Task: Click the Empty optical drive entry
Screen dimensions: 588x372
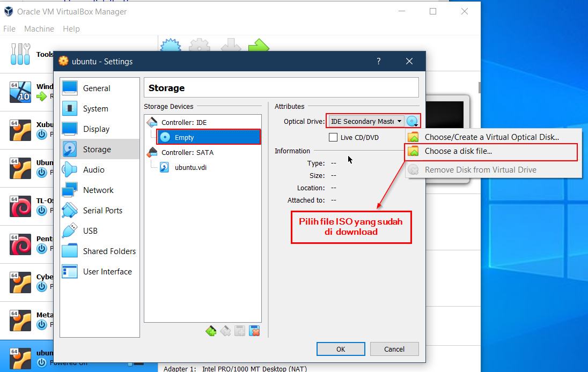Action: click(184, 138)
